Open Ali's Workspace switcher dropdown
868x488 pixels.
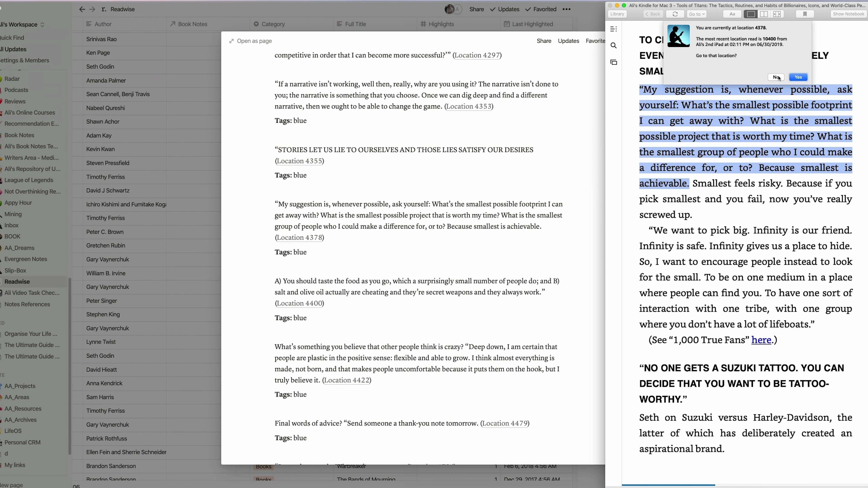click(x=22, y=24)
